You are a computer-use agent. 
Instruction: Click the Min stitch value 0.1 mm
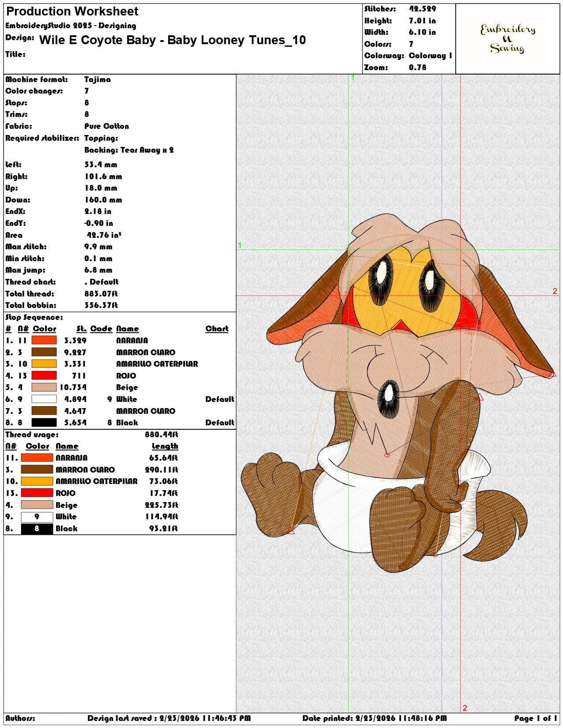click(x=98, y=259)
